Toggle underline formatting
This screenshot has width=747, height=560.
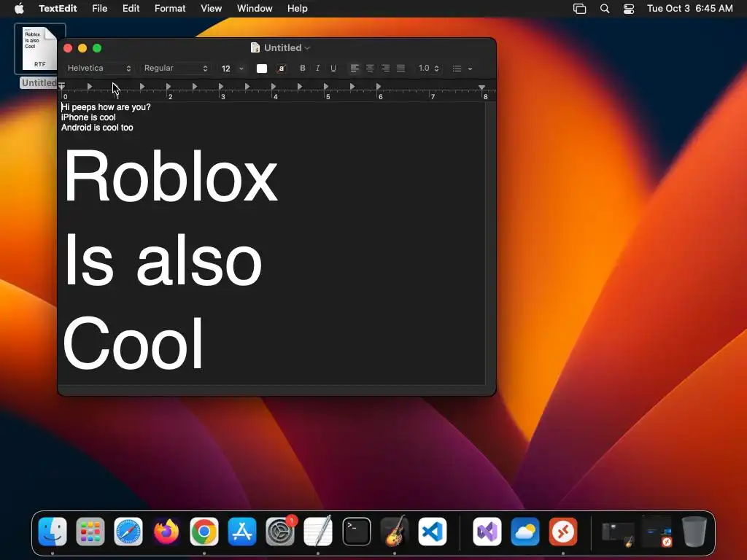(333, 68)
